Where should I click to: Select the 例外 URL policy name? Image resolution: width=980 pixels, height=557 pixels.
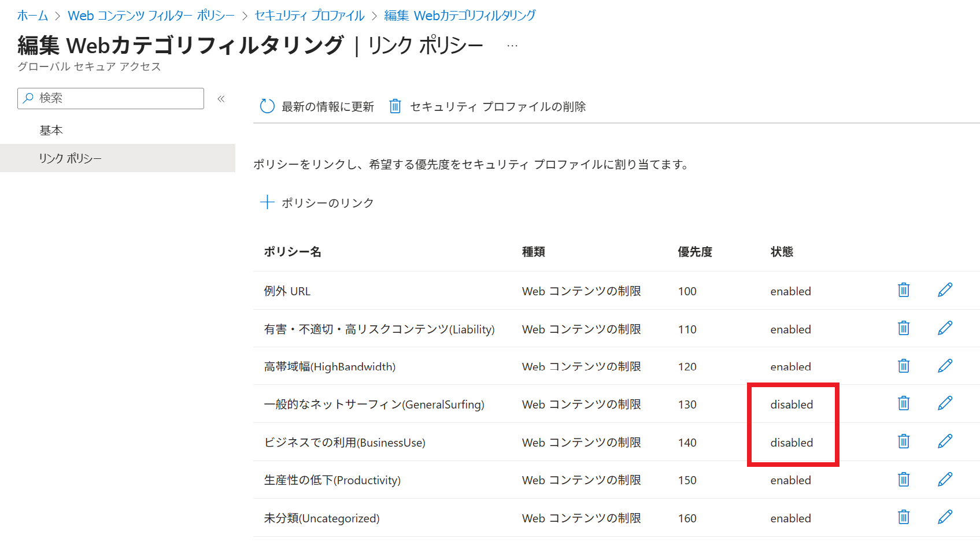tap(287, 291)
